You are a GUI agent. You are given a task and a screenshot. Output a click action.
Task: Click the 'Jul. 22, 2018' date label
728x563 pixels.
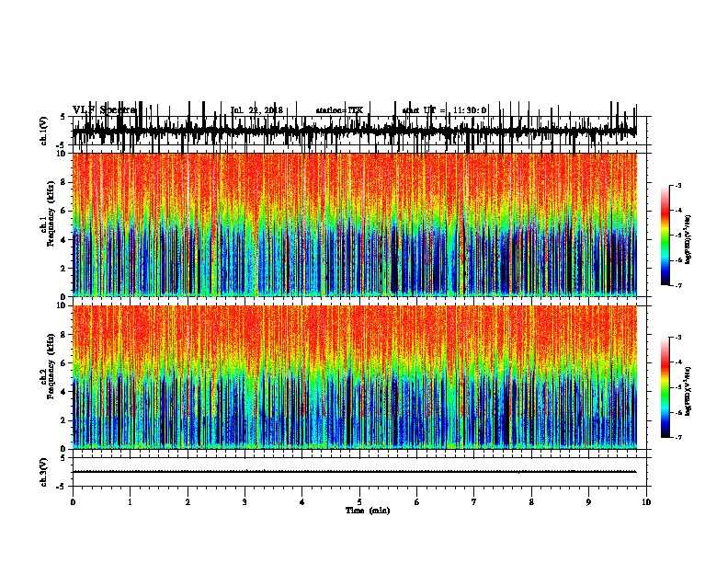256,110
